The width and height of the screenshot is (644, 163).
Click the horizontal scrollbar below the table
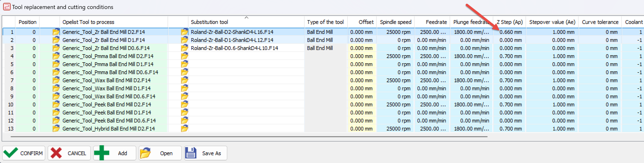tap(249, 137)
